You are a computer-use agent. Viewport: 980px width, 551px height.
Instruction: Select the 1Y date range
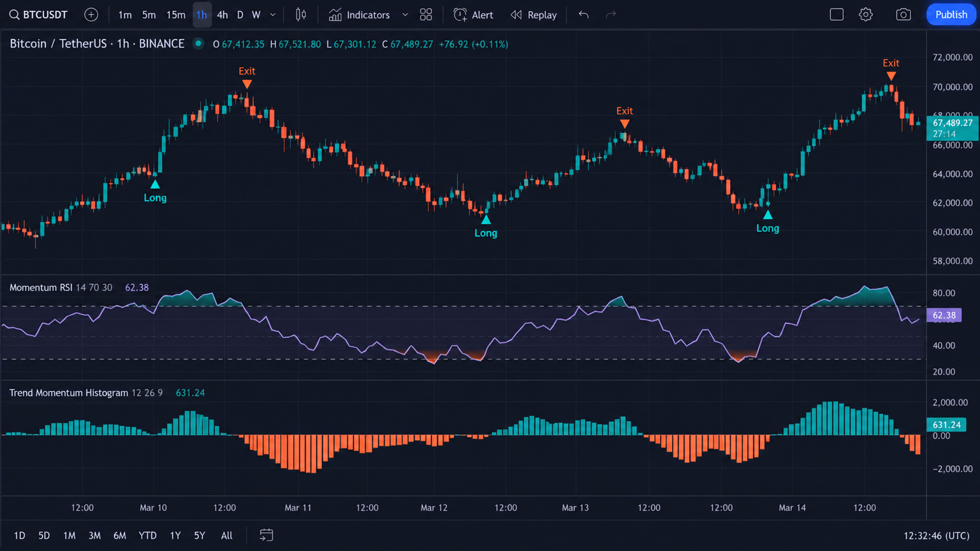(x=175, y=535)
